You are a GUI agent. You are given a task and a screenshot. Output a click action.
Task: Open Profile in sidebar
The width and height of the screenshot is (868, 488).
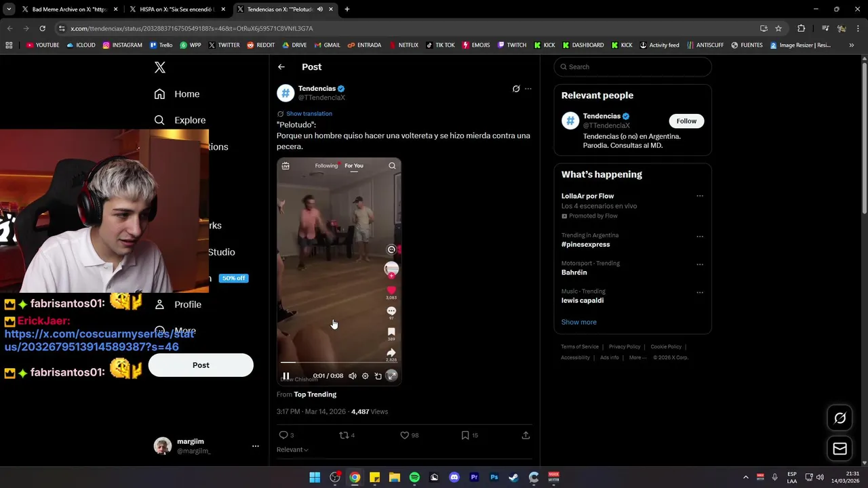[x=178, y=305]
